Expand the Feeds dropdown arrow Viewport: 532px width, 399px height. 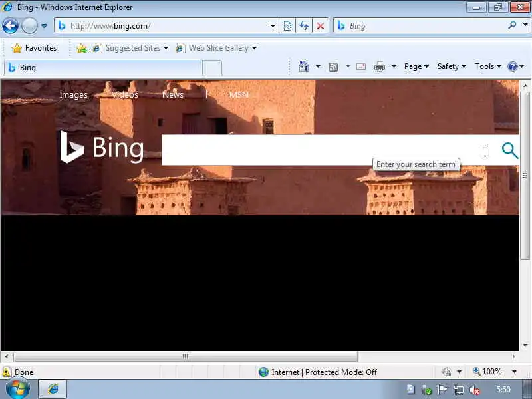pyautogui.click(x=348, y=66)
